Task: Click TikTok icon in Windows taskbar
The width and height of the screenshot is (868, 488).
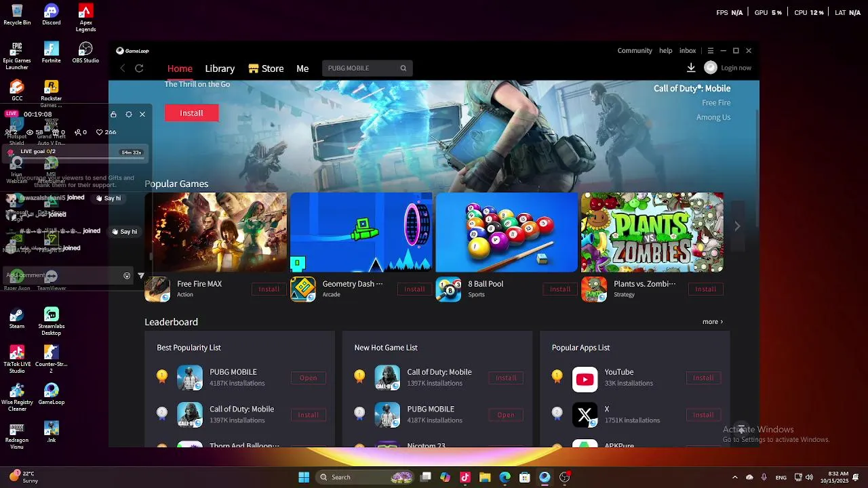Action: click(x=465, y=477)
